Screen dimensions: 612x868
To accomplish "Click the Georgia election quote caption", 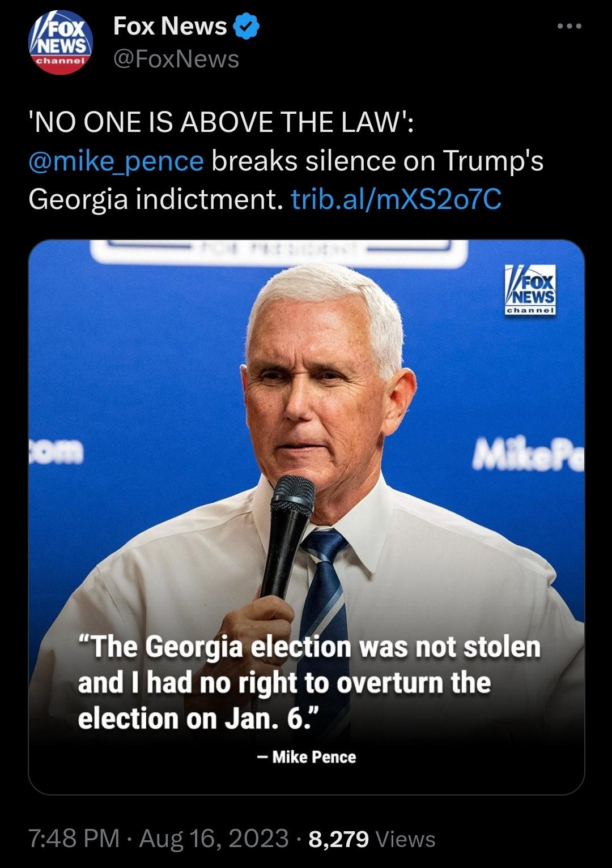I will pyautogui.click(x=309, y=682).
